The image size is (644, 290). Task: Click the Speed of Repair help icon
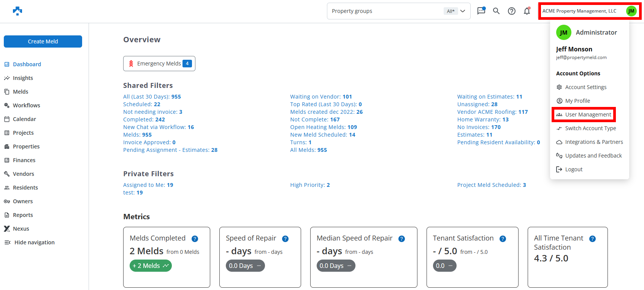pos(285,239)
